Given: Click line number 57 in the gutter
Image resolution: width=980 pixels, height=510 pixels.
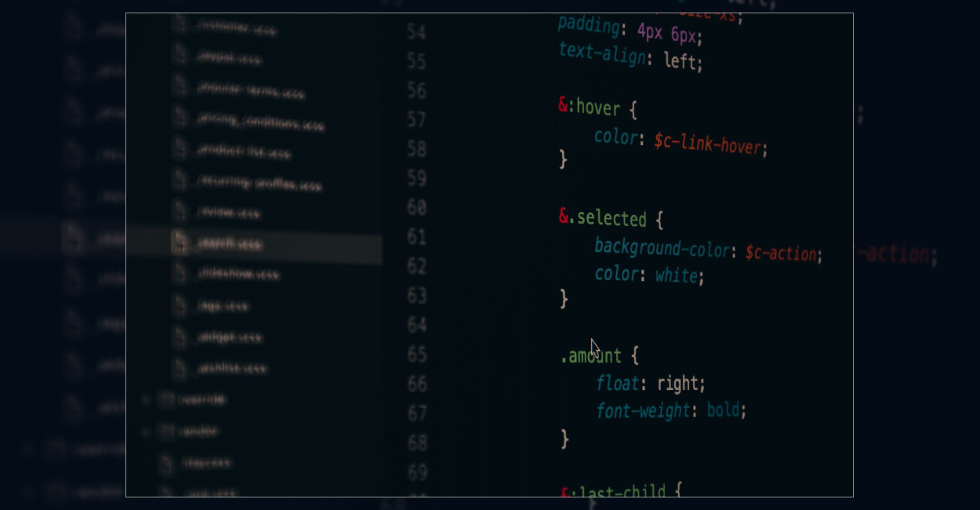Looking at the screenshot, I should click(417, 119).
